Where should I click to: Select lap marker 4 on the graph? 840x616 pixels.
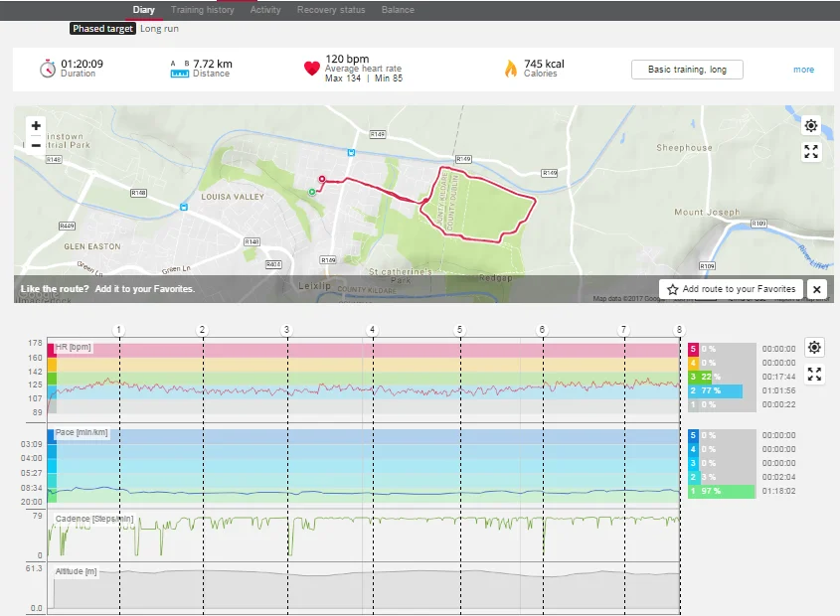tap(373, 330)
